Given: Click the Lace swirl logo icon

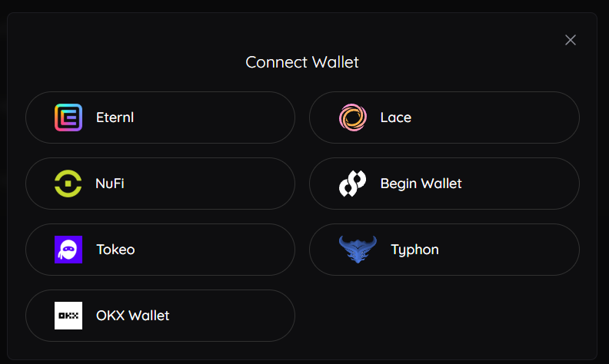Looking at the screenshot, I should pos(353,117).
